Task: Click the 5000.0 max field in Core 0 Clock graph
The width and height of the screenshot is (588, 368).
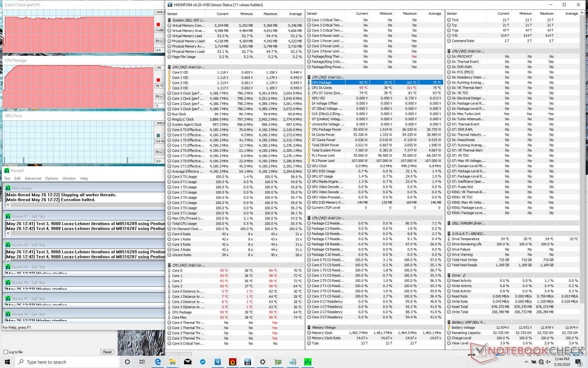Action: click(160, 12)
